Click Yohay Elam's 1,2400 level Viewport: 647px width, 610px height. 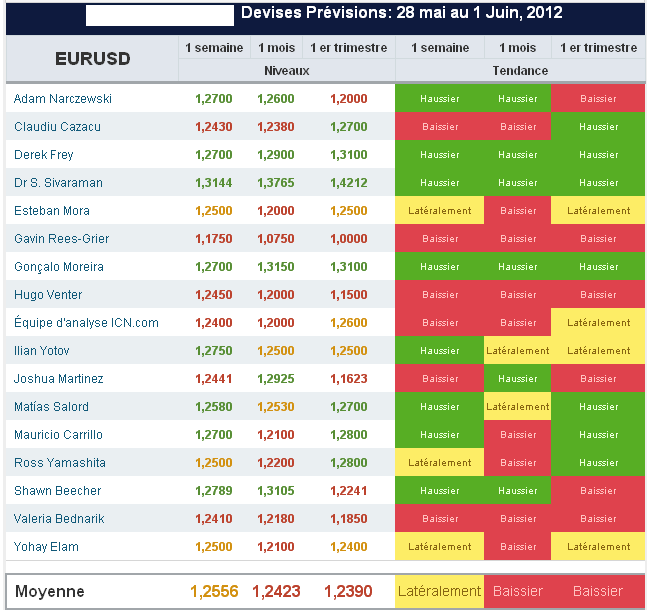click(x=349, y=547)
